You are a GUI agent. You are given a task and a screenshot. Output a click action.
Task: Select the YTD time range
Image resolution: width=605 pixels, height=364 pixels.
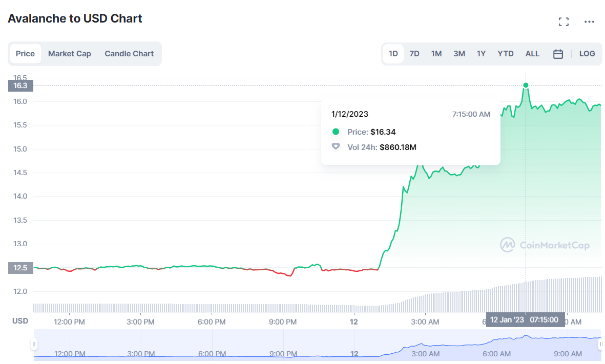(506, 54)
